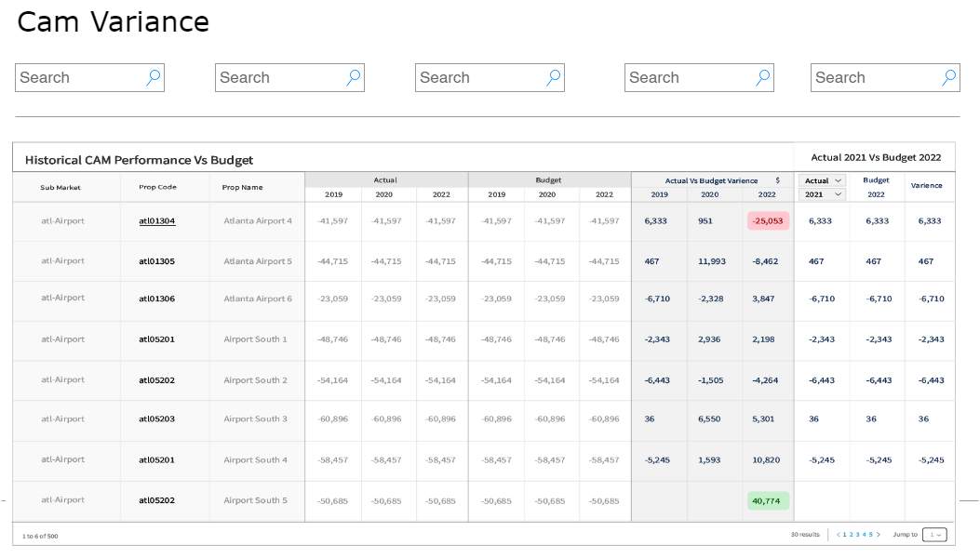Focus the first Search input field
Image resolution: width=980 pixels, height=558 pixels.
pyautogui.click(x=79, y=78)
